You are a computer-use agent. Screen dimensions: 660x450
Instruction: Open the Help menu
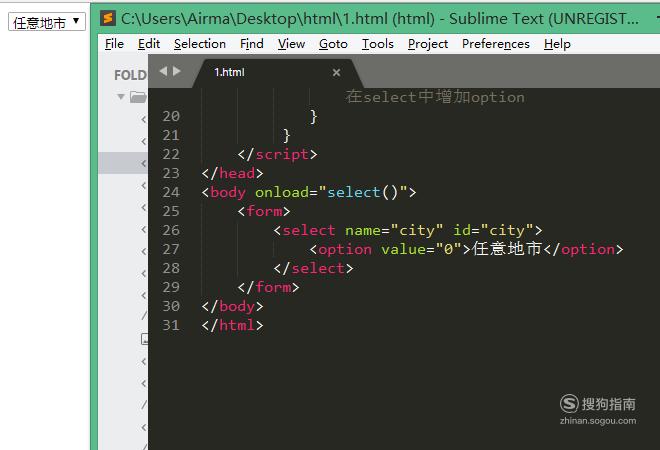point(557,44)
